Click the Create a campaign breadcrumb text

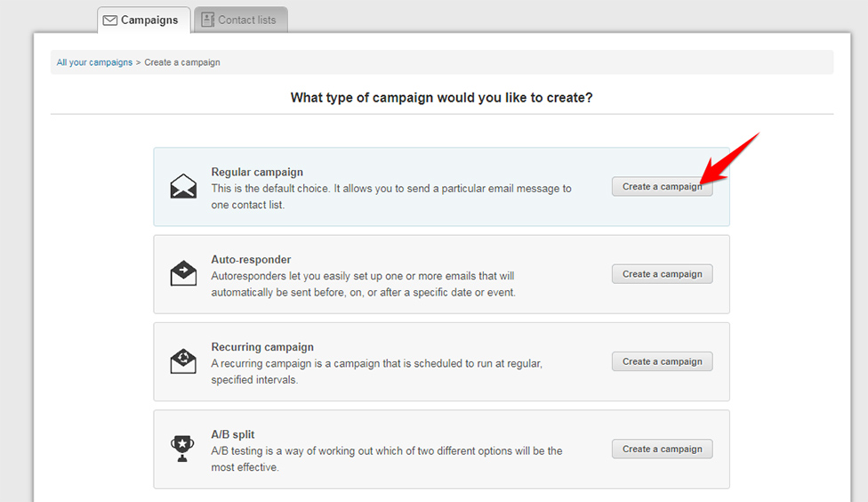click(182, 62)
